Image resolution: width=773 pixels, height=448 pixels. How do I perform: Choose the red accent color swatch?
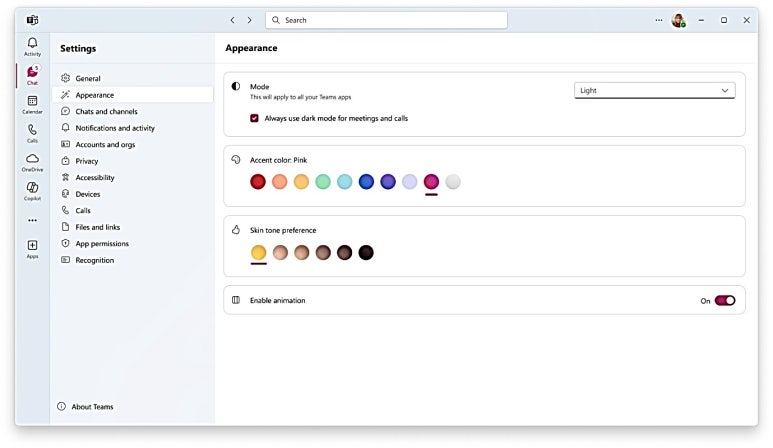258,181
